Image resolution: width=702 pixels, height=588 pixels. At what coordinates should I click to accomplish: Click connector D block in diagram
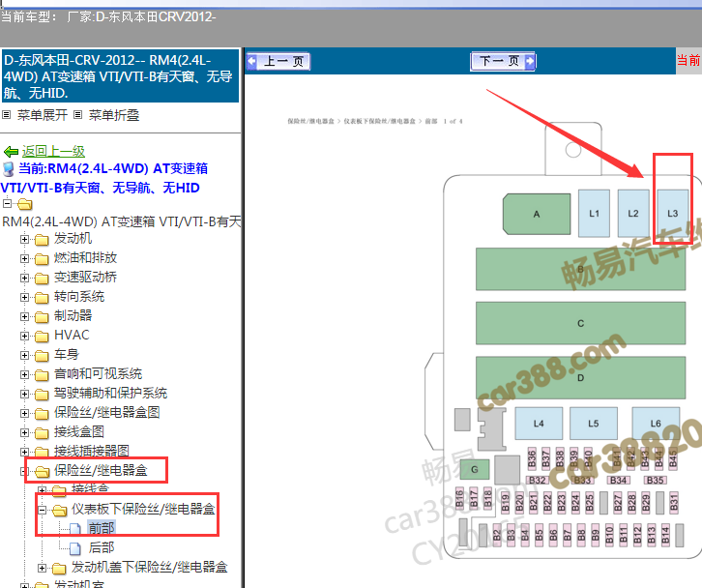(581, 377)
